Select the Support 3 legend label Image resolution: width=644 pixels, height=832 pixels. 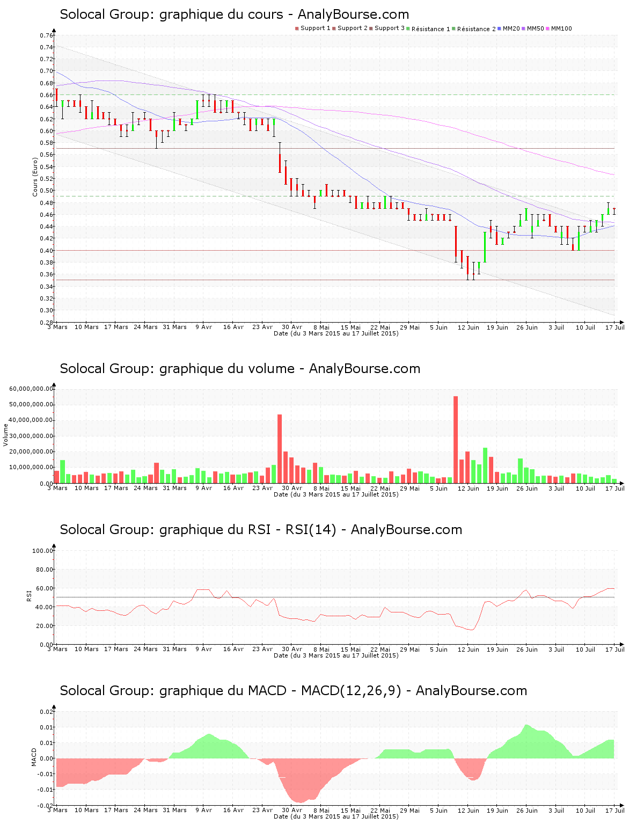[390, 28]
